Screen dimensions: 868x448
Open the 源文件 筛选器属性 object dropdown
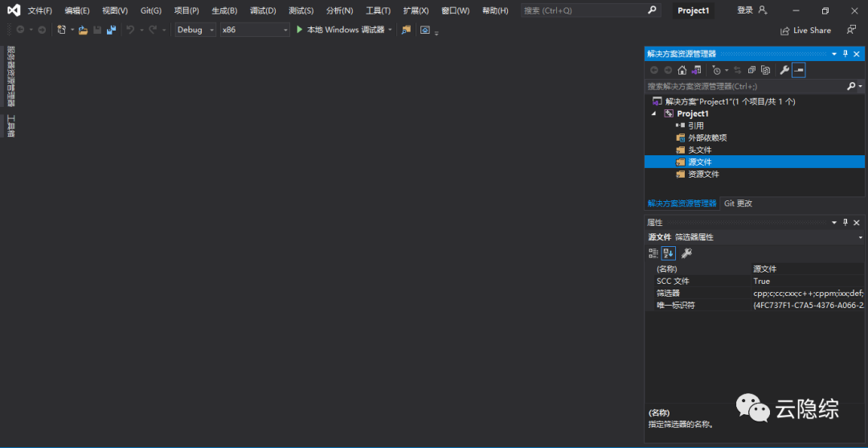tap(861, 237)
